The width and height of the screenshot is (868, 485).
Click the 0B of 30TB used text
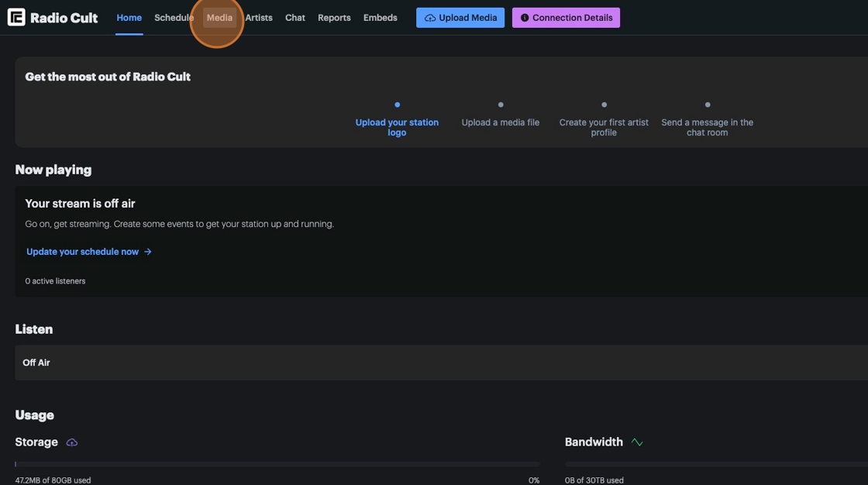click(x=594, y=480)
